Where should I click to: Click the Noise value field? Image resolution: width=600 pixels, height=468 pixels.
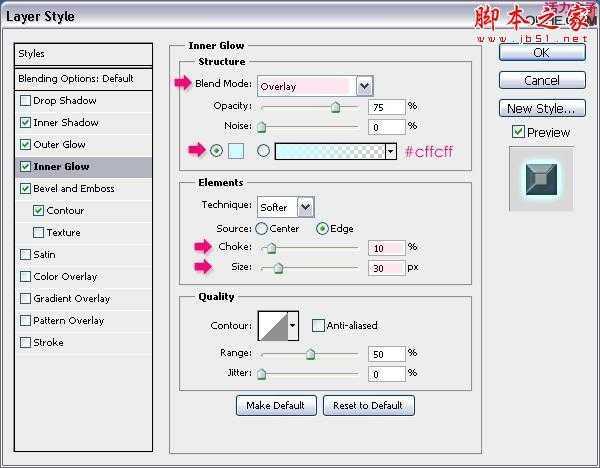(386, 127)
